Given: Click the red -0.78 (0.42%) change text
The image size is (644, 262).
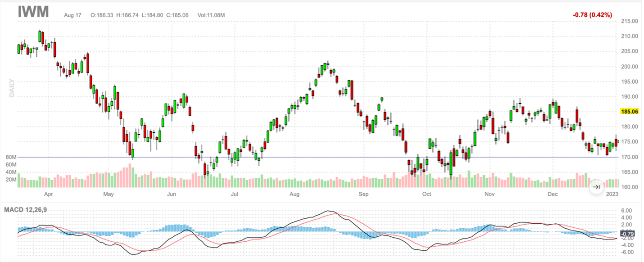Looking at the screenshot, I should [592, 15].
